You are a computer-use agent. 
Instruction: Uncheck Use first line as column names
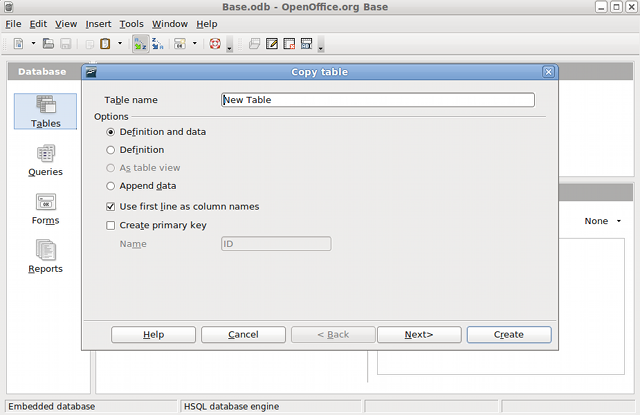tap(111, 207)
